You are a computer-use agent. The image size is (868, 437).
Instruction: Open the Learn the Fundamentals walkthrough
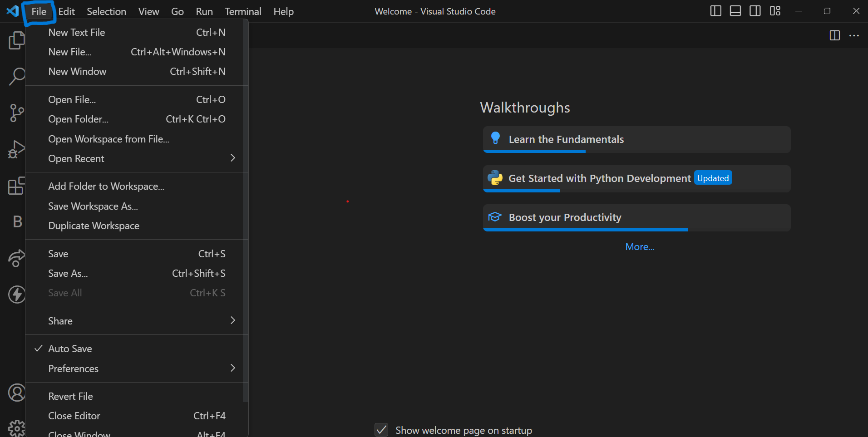click(x=636, y=139)
